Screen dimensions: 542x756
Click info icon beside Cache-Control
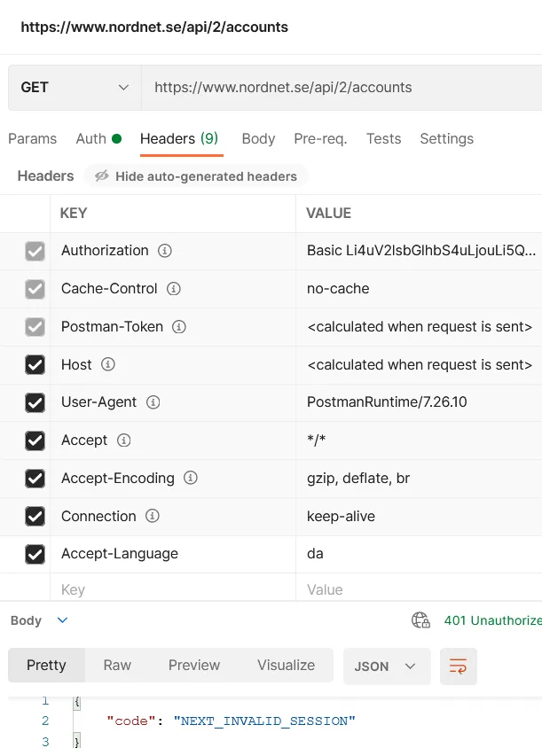click(174, 289)
